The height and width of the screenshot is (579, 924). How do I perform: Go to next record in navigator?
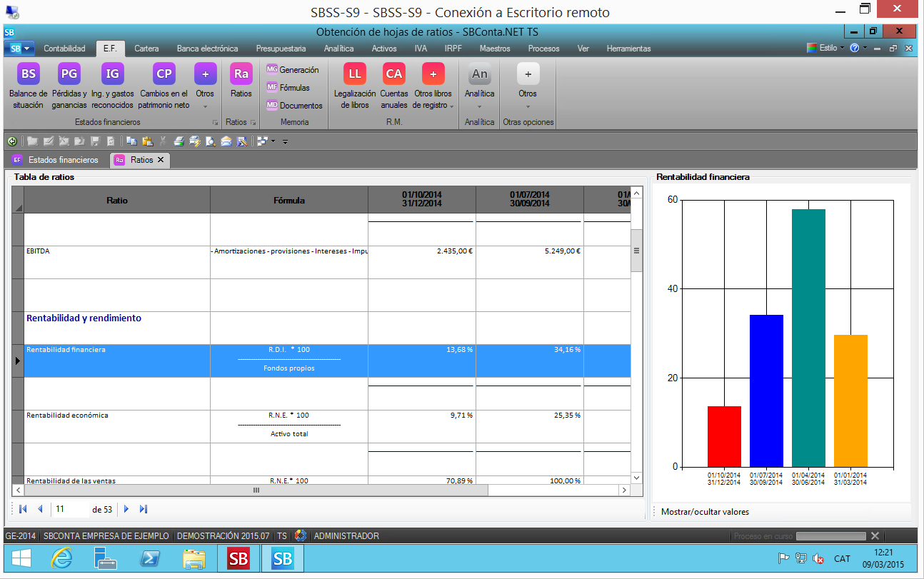pyautogui.click(x=126, y=509)
